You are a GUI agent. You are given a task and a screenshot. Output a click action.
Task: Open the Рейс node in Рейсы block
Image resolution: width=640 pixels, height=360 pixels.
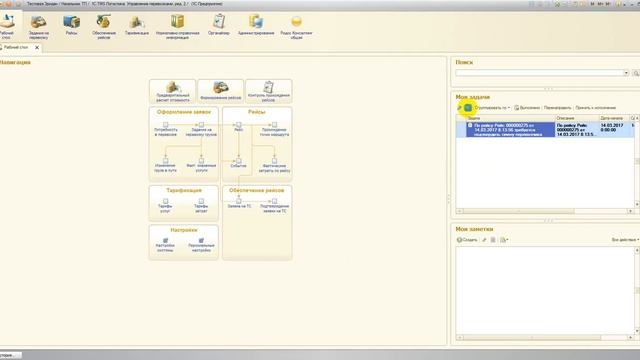pyautogui.click(x=239, y=127)
